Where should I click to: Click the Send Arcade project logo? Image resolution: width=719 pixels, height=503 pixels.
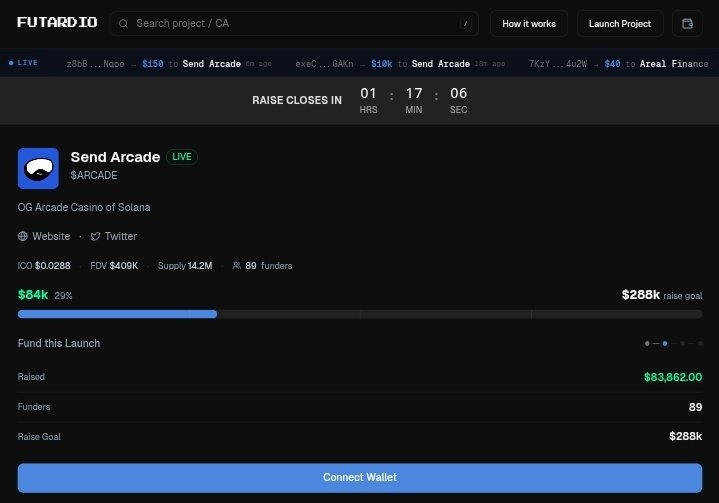click(x=38, y=168)
